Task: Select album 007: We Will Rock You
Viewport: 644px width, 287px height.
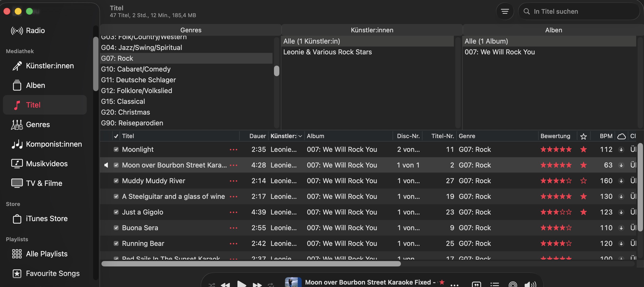Action: pyautogui.click(x=499, y=52)
